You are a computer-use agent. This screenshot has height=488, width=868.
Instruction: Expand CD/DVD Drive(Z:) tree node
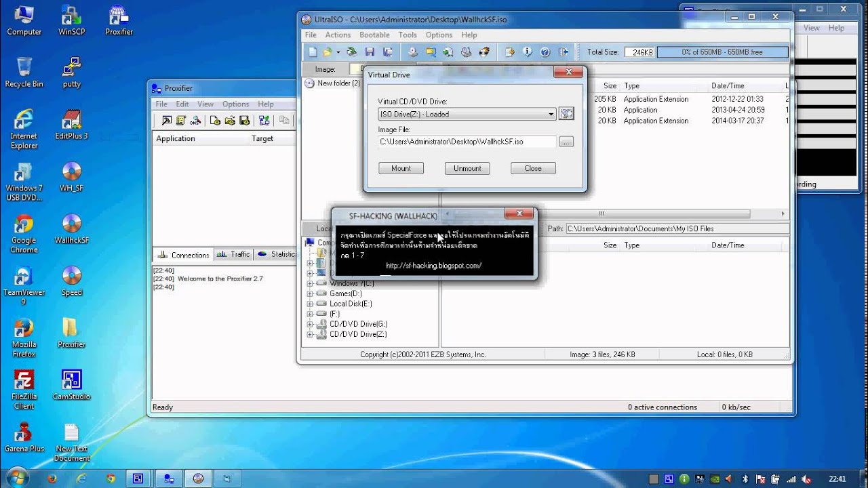point(311,334)
